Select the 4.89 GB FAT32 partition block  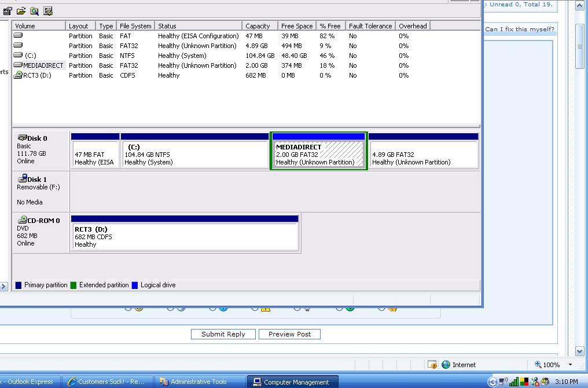pos(423,155)
